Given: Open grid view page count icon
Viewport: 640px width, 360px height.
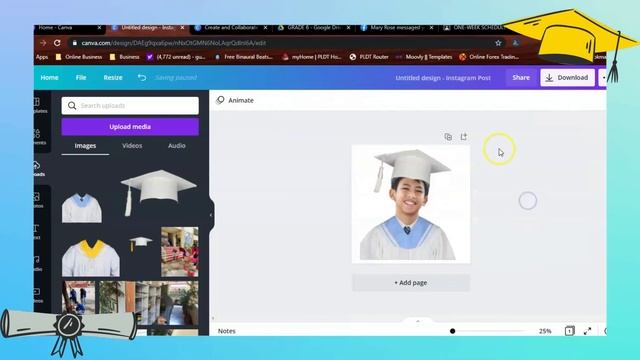Looking at the screenshot, I should (x=569, y=331).
